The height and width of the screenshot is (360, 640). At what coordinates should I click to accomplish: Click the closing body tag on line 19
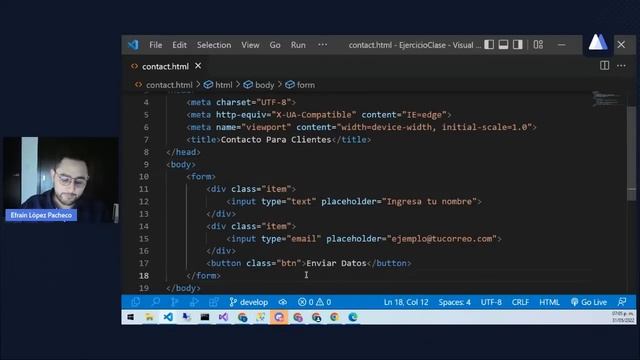(183, 288)
